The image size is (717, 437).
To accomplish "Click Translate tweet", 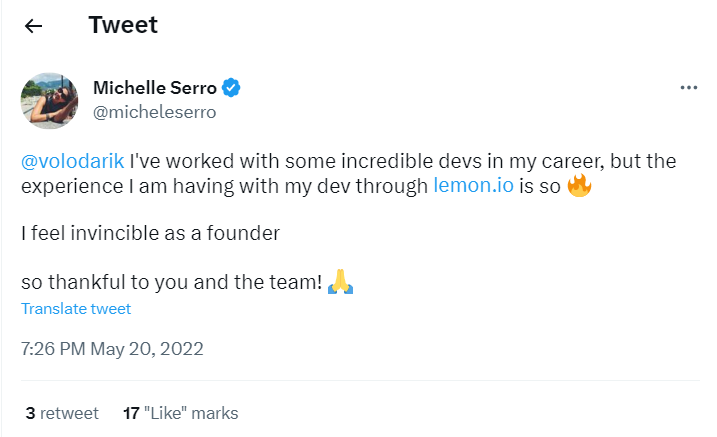I will point(76,309).
